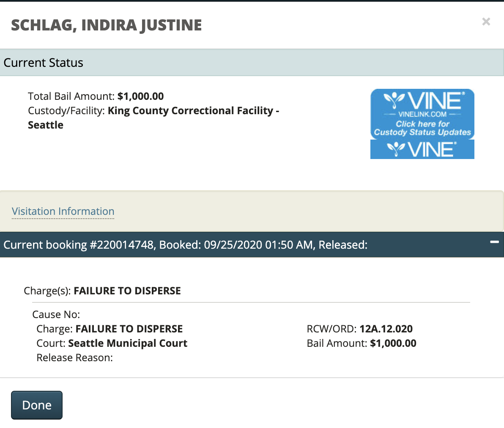Click the Release Reason label

74,358
